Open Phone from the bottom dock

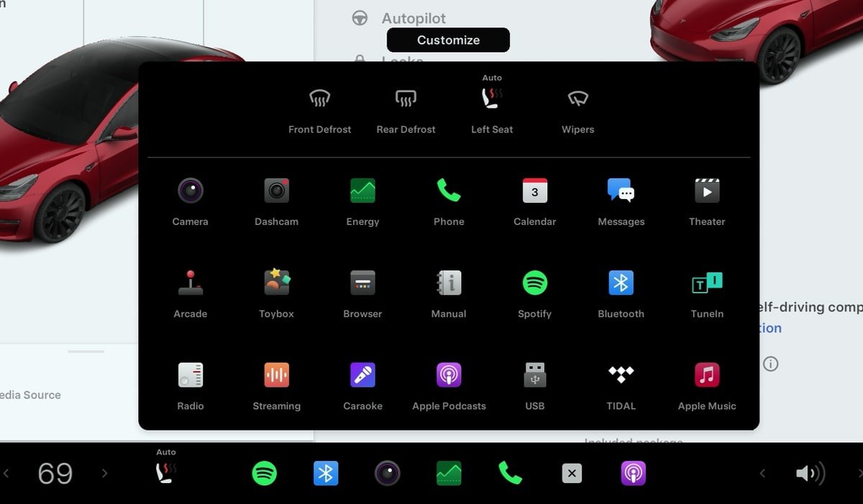click(510, 473)
